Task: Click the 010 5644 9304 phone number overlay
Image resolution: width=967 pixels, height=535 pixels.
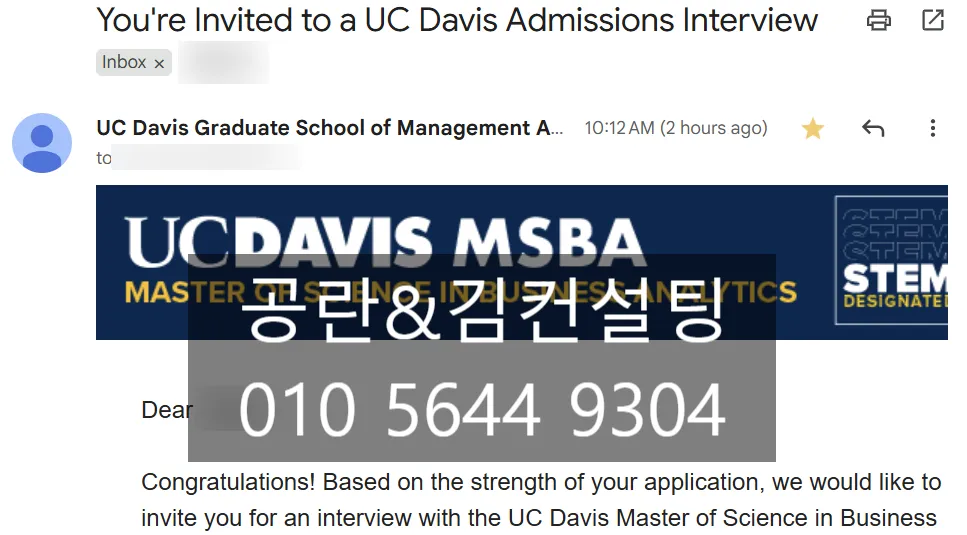Action: 481,410
